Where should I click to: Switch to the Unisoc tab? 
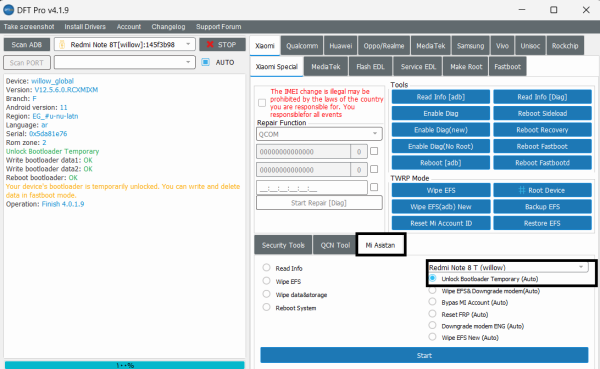point(530,46)
